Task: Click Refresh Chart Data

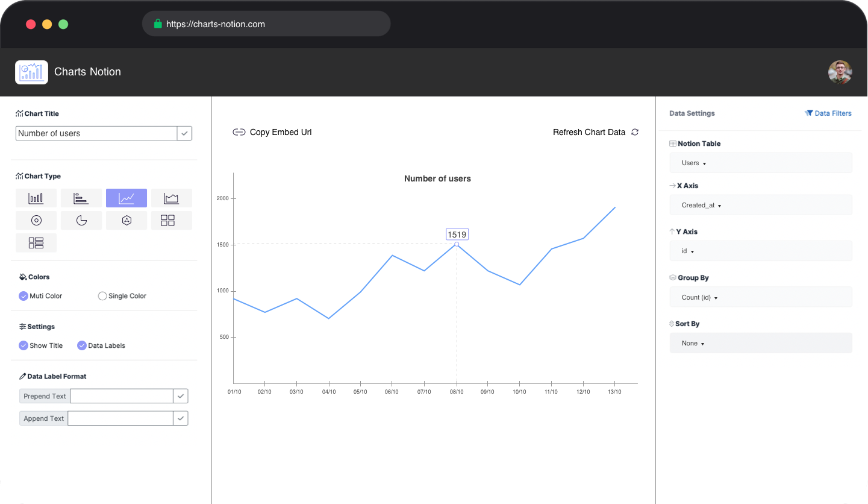Action: coord(589,132)
